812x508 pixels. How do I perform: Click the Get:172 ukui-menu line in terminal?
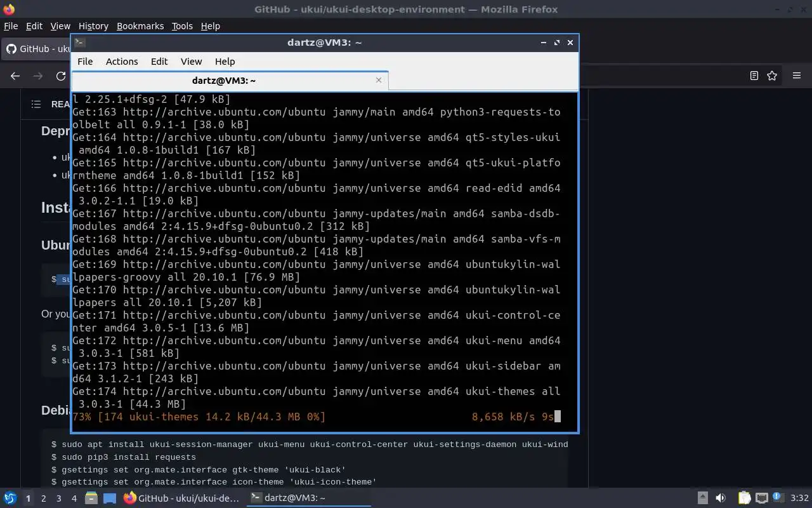tap(316, 347)
